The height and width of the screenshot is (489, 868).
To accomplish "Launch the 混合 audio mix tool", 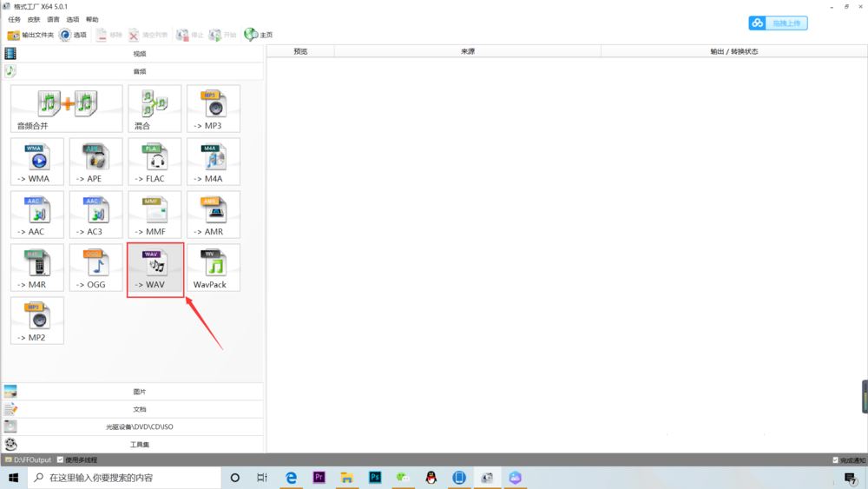I will pyautogui.click(x=155, y=109).
